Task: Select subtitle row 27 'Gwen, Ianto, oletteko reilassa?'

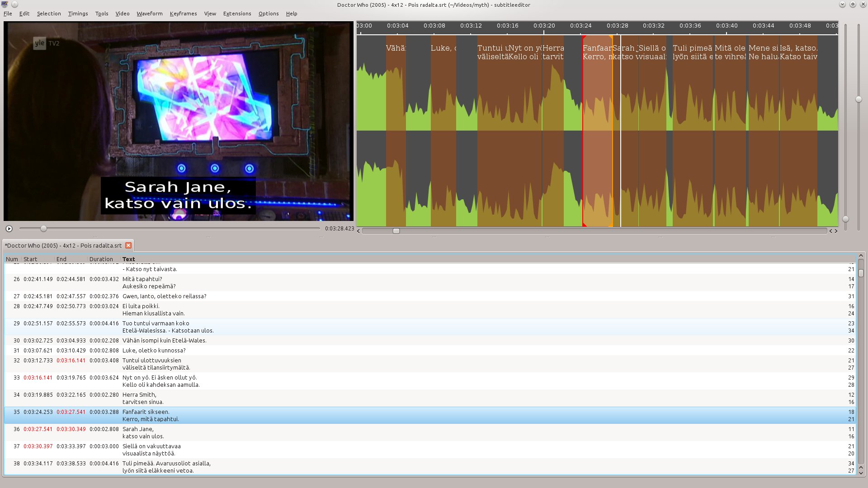Action: point(429,296)
